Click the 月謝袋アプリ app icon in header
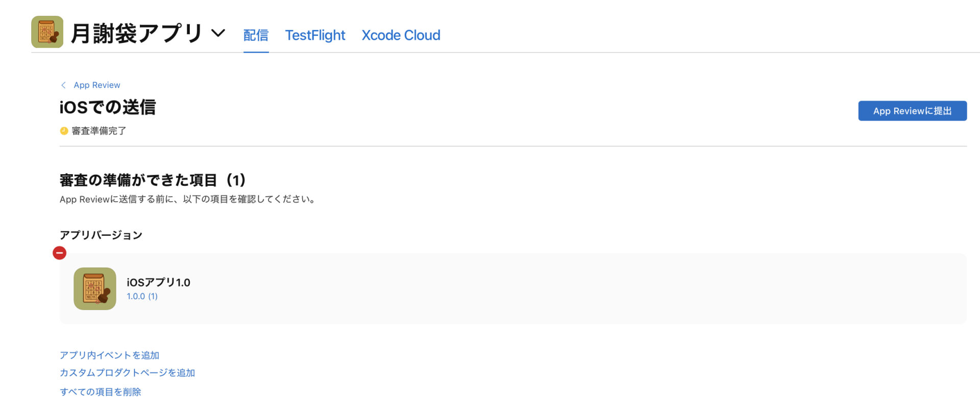Viewport: 980px width, 410px height. click(x=47, y=32)
